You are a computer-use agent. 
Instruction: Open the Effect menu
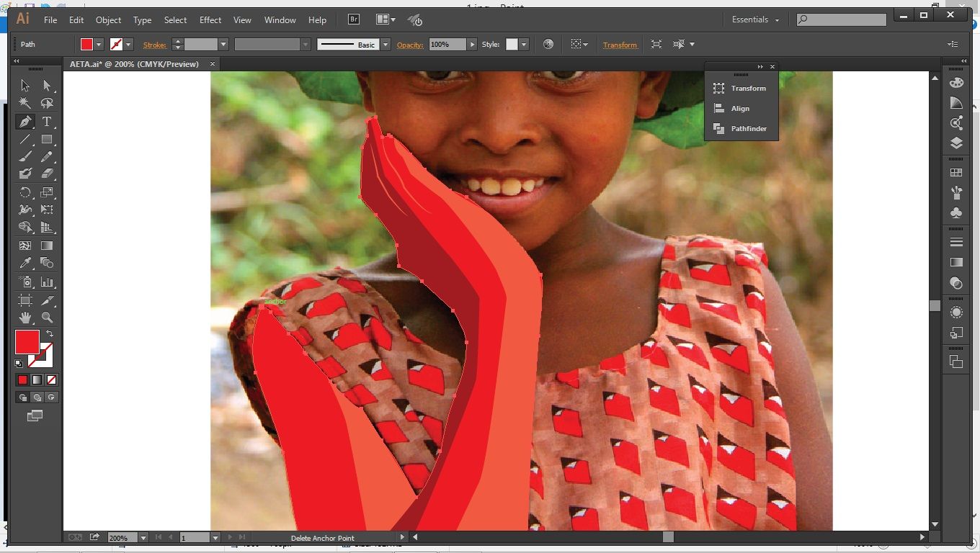tap(210, 20)
